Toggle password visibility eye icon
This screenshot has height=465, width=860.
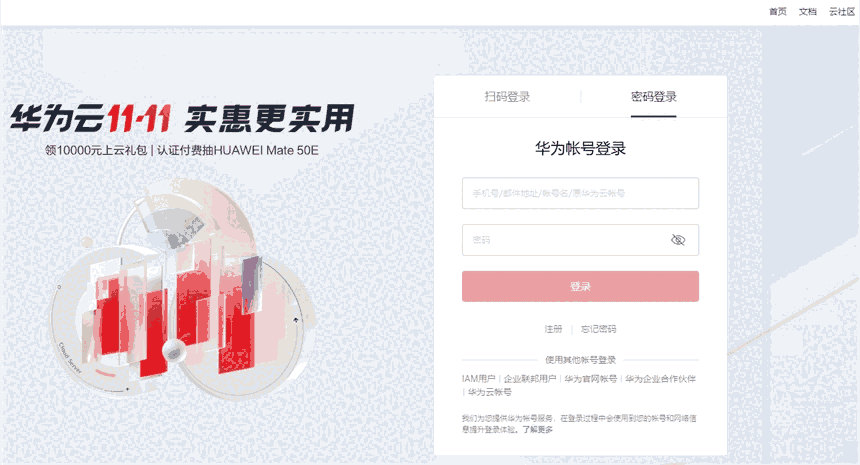click(678, 240)
